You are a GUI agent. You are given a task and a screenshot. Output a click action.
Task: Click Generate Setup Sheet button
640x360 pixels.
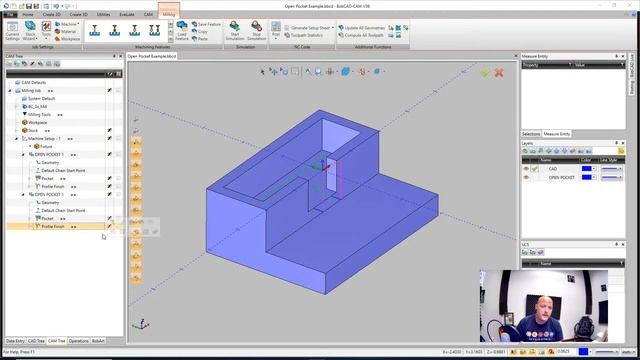coord(309,28)
